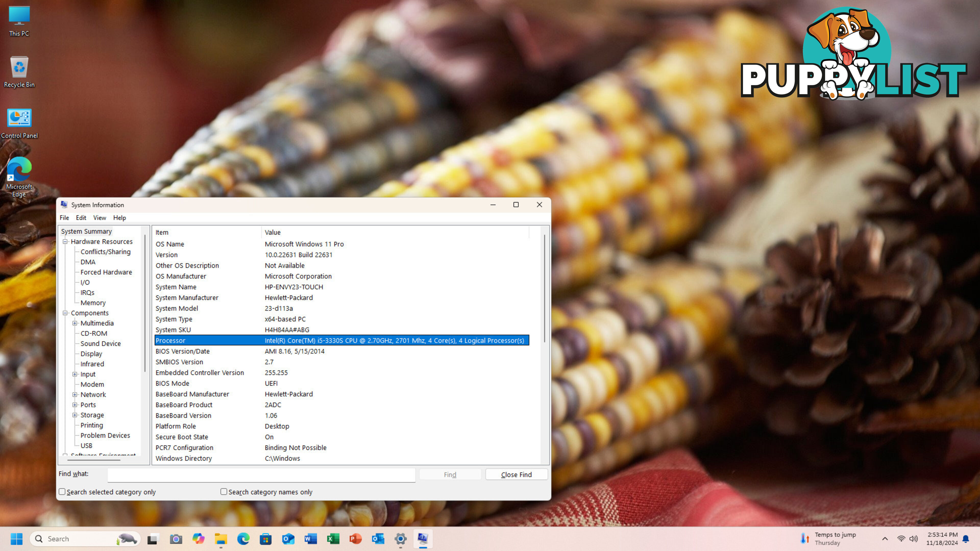Click the System Information app icon
This screenshot has height=551, width=980.
point(63,205)
